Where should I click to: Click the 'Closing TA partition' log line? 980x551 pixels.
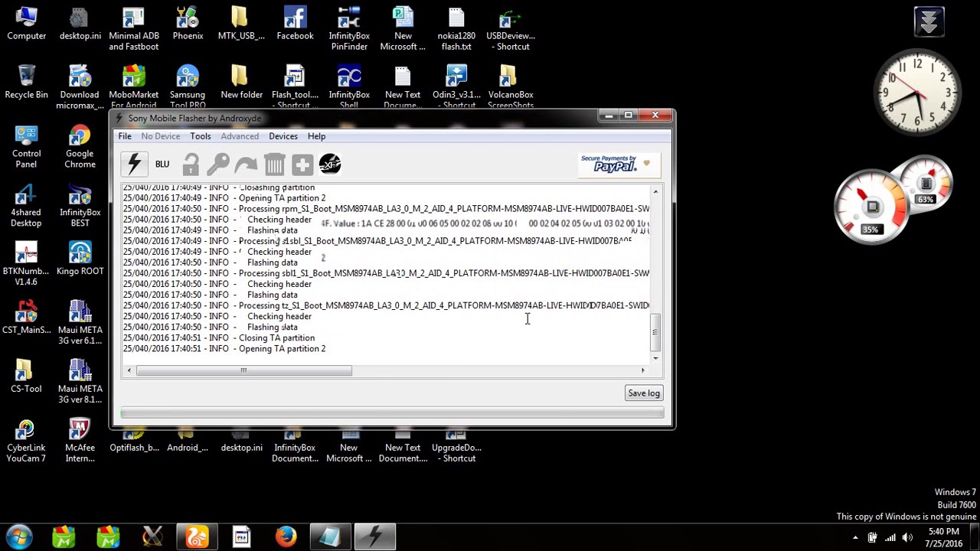pos(219,338)
